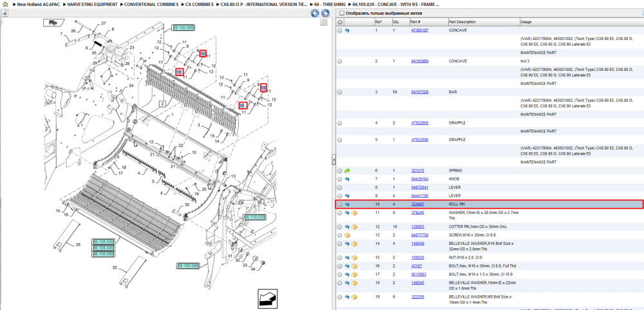Image resolution: width=644 pixels, height=310 pixels.
Task: Click the package box icon for Ref 17 BOLT
Action: (354, 275)
